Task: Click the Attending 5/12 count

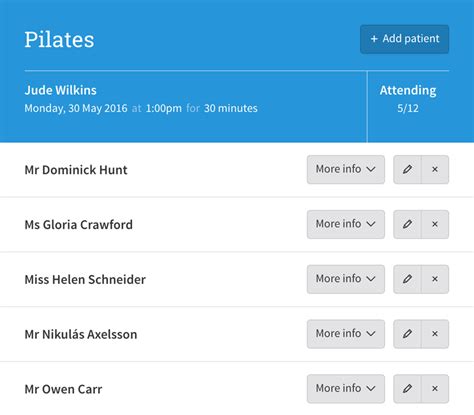Action: click(x=408, y=99)
